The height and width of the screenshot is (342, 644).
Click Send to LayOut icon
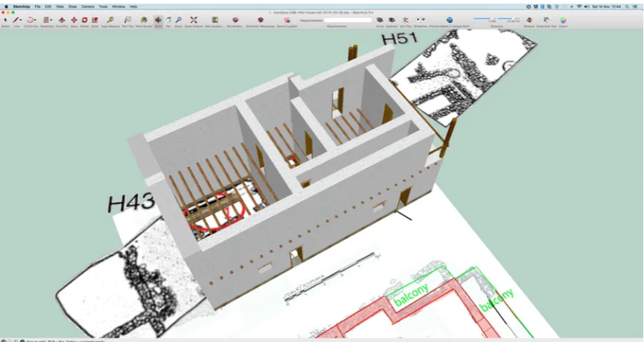[x=287, y=20]
